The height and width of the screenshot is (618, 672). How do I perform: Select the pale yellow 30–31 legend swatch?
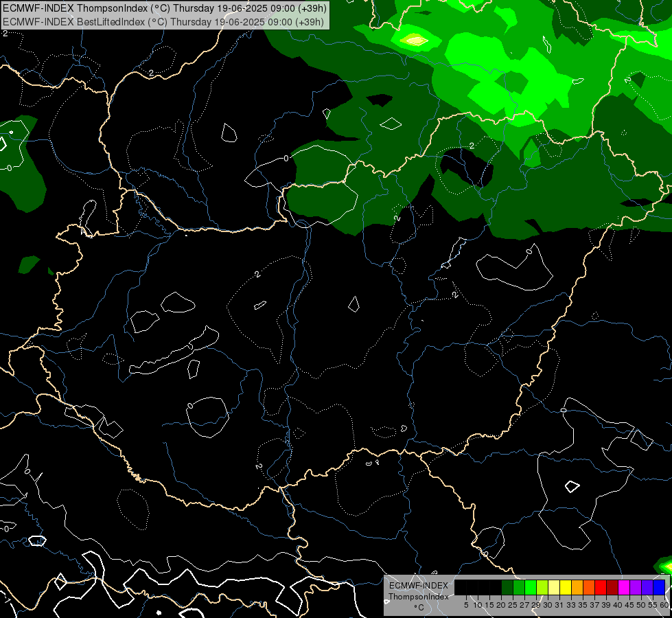(x=554, y=587)
